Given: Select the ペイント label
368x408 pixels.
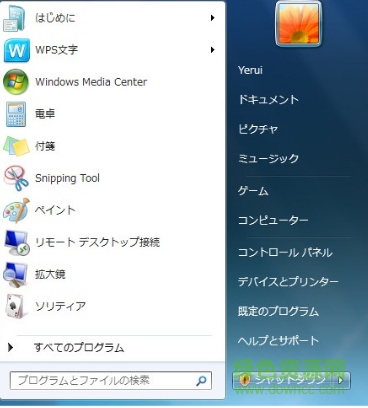Looking at the screenshot, I should (x=55, y=210).
